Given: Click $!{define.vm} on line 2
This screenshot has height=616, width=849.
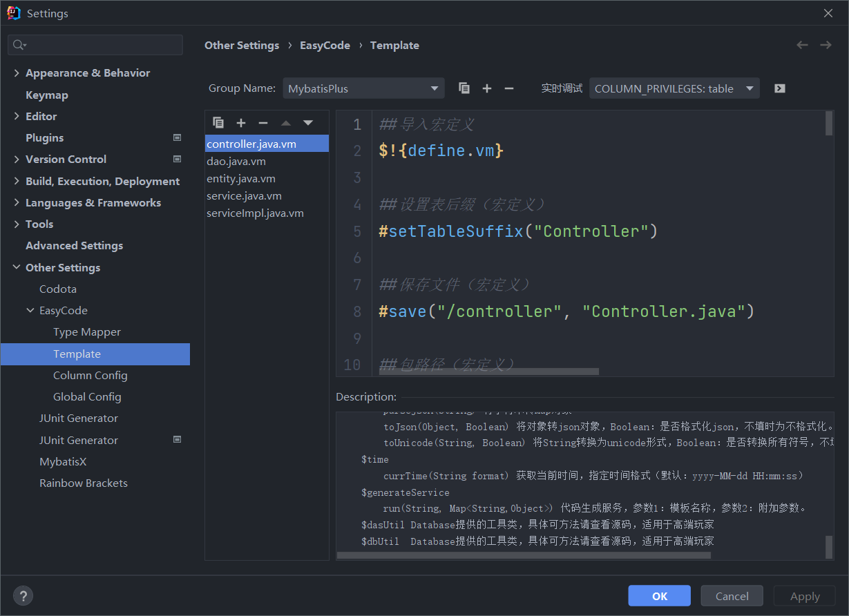Looking at the screenshot, I should click(441, 151).
